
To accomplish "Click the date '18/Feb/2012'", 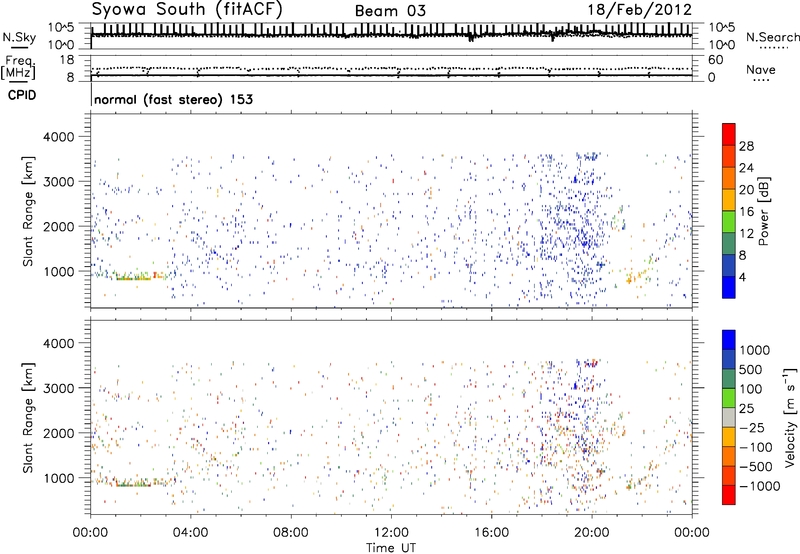I will pyautogui.click(x=639, y=10).
